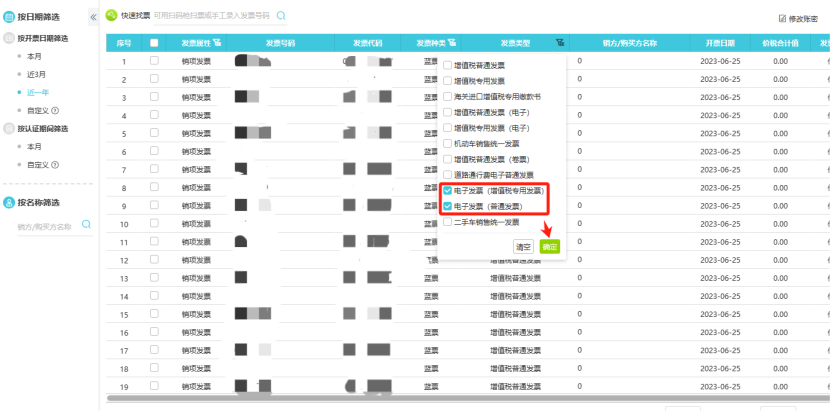Screen dimensions: 830x411
Task: Click amount 0.00 in row 18
Action: [780, 368]
